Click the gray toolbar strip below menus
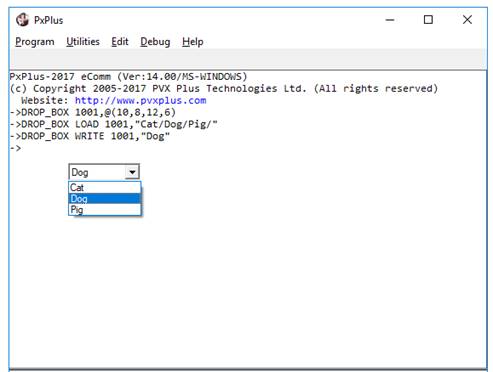This screenshot has width=493, height=372. point(248,59)
